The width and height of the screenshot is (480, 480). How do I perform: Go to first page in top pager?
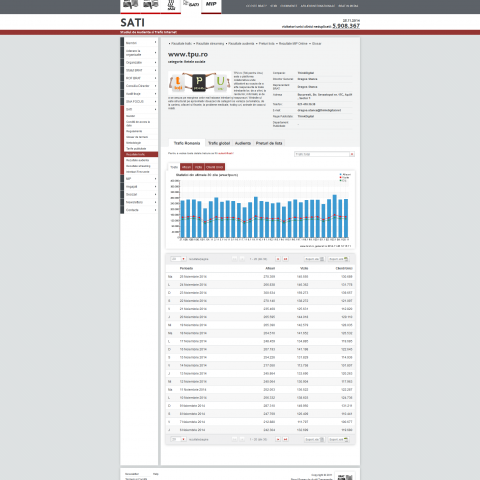point(234,259)
